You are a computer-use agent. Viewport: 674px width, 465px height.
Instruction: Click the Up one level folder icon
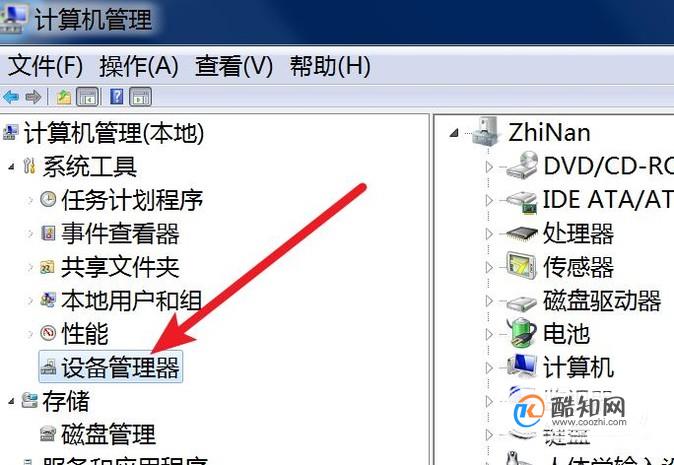[64, 97]
